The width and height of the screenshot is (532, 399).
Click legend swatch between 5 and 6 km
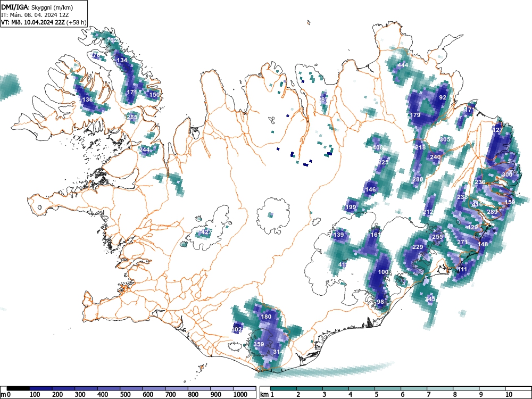(x=388, y=388)
